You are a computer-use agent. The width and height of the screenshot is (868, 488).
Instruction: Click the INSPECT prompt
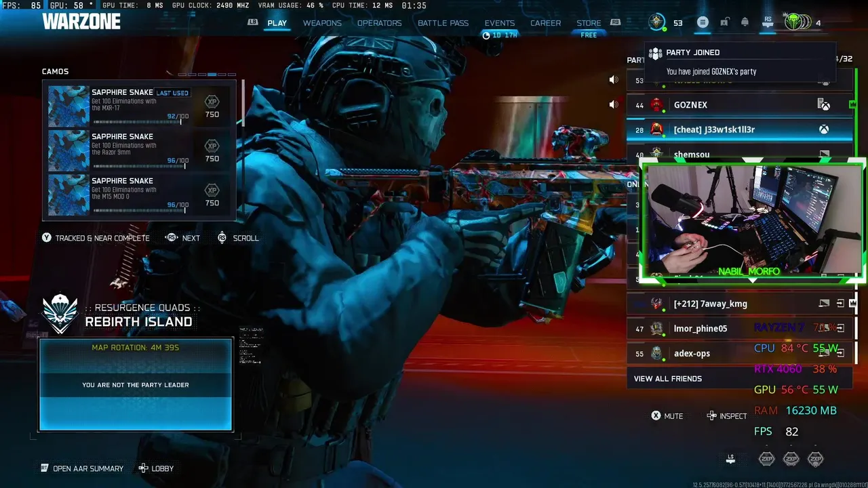coord(726,416)
